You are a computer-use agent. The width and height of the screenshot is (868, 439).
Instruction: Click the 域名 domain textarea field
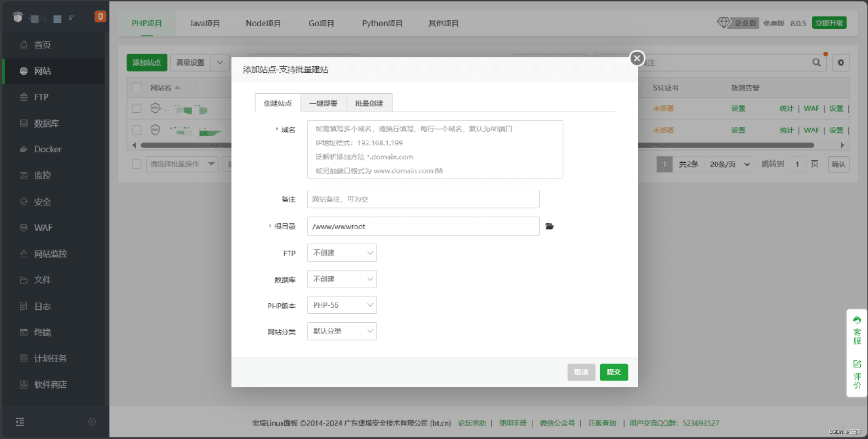(434, 150)
